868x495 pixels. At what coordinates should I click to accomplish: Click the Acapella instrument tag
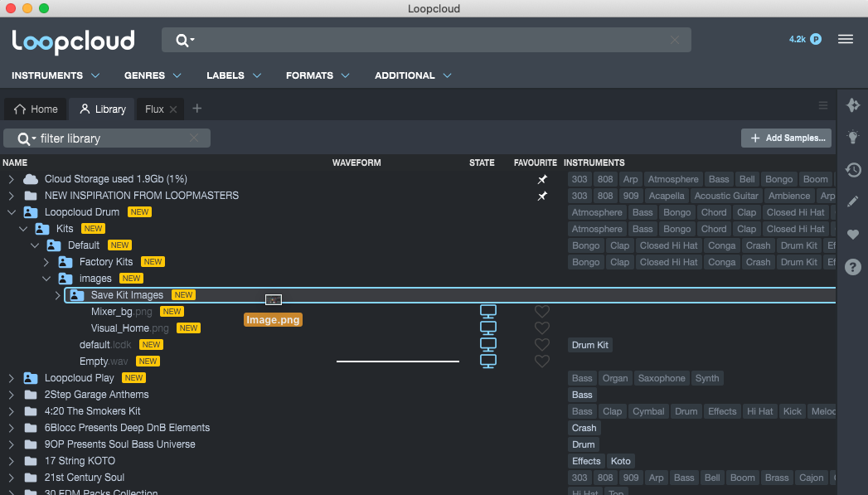click(x=667, y=196)
